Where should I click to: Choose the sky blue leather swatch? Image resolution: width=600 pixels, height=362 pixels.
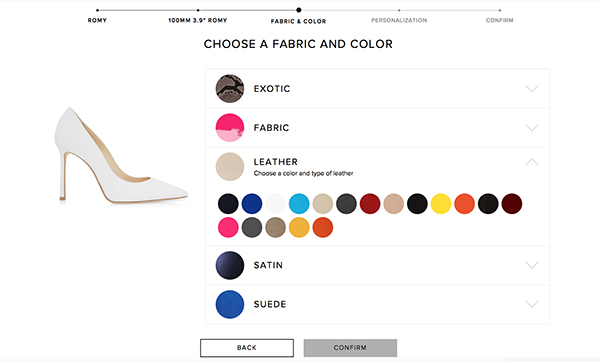pyautogui.click(x=299, y=204)
